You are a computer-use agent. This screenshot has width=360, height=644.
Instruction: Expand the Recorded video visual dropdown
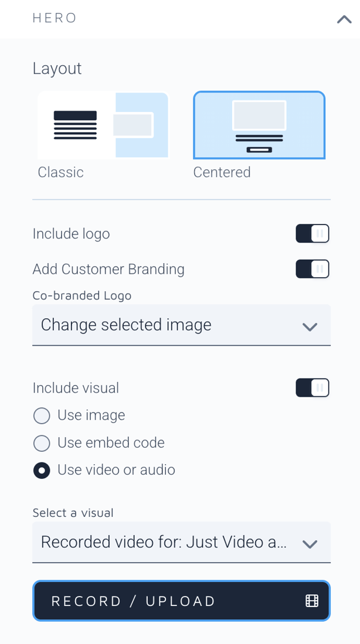pyautogui.click(x=181, y=542)
